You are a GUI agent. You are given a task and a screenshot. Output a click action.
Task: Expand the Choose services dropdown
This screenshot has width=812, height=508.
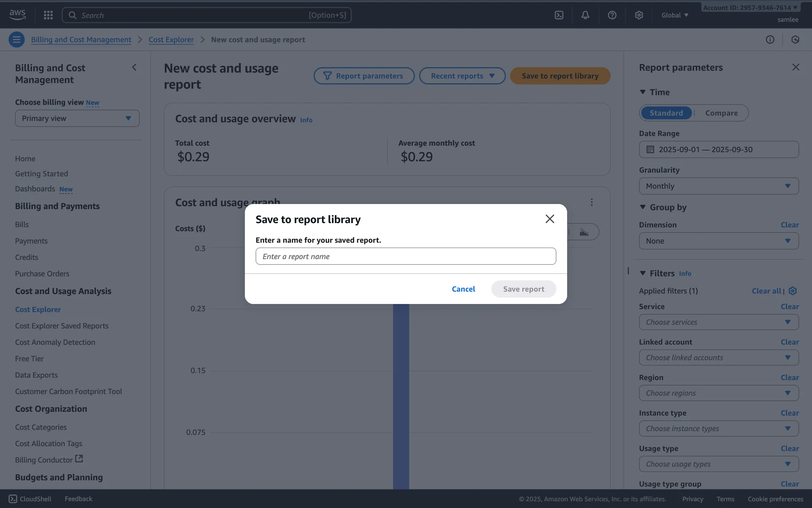click(719, 322)
